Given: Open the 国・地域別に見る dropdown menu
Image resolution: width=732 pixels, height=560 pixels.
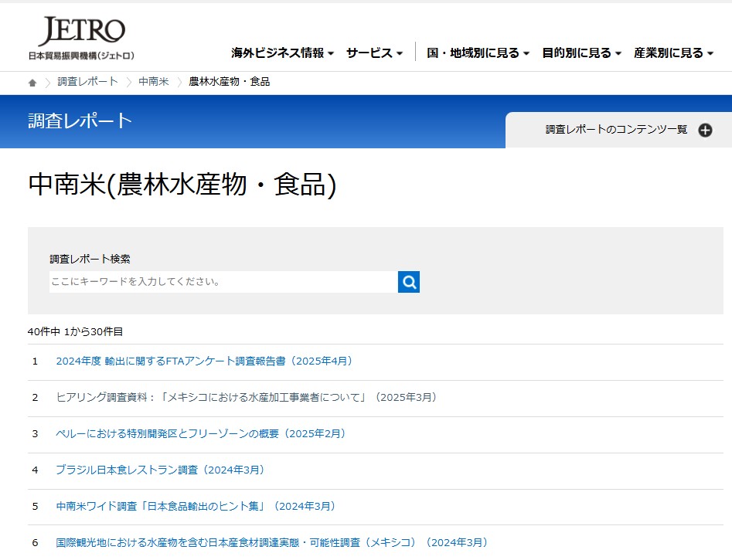Looking at the screenshot, I should click(x=473, y=53).
